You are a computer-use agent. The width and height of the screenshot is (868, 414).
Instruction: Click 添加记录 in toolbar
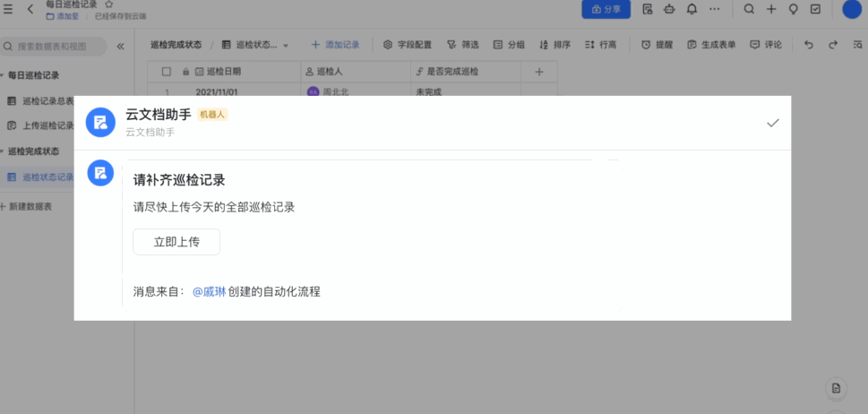click(335, 45)
